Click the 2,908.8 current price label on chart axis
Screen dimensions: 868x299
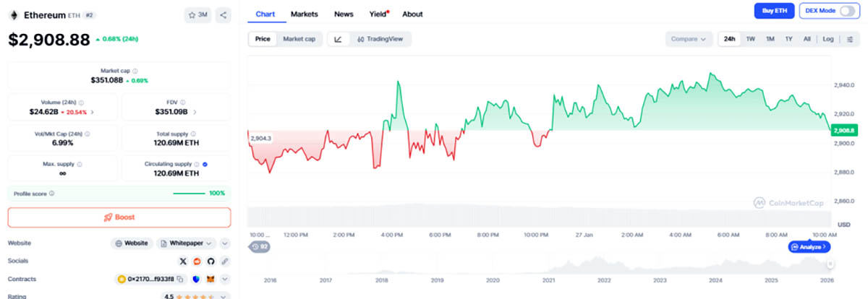[843, 130]
